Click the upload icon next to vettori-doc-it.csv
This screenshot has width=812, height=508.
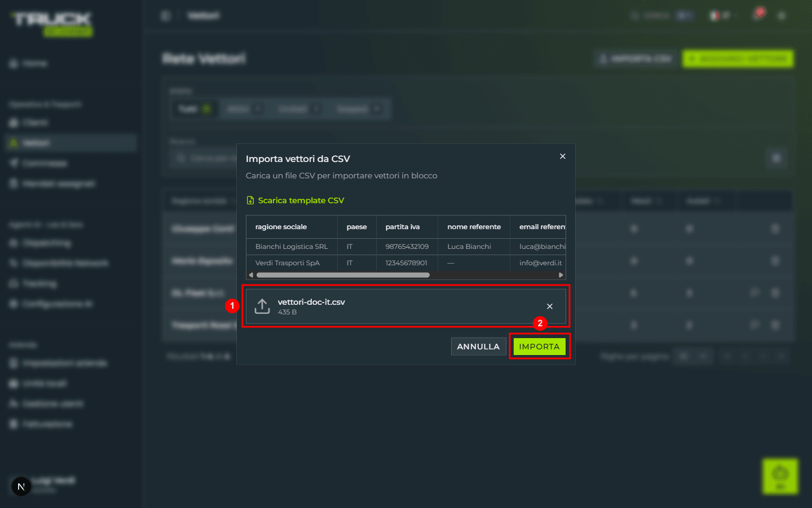click(262, 306)
